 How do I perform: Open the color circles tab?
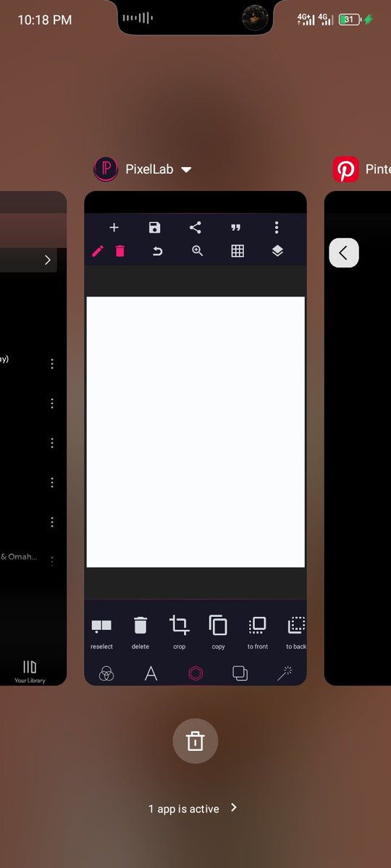point(106,673)
